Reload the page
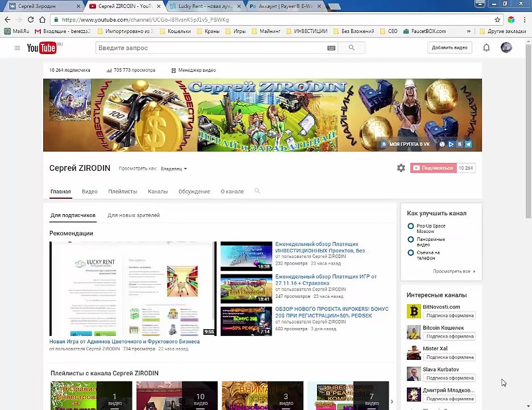The width and height of the screenshot is (532, 410). point(31,20)
